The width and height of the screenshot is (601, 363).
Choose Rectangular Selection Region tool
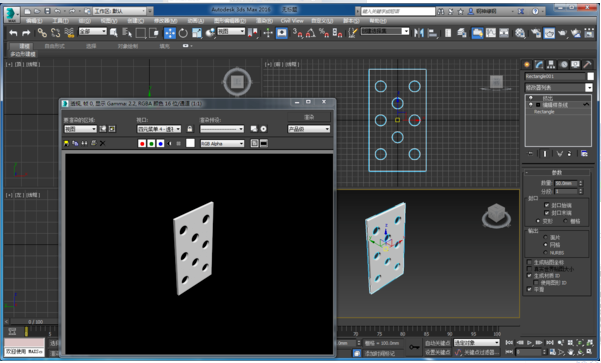141,33
